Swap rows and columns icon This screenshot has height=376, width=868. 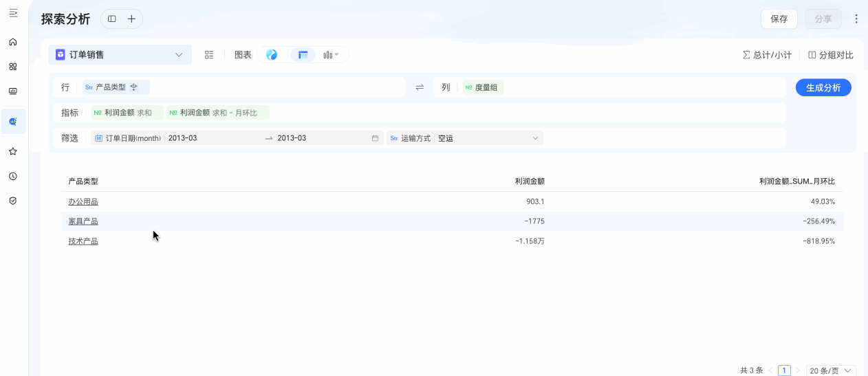420,87
